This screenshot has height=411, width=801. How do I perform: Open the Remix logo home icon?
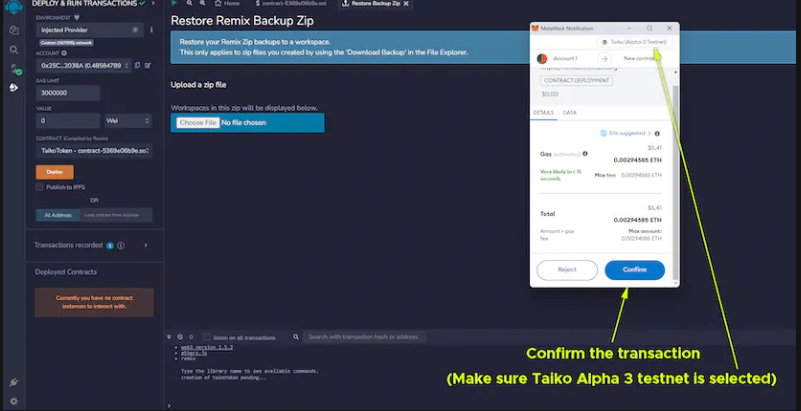tap(14, 7)
